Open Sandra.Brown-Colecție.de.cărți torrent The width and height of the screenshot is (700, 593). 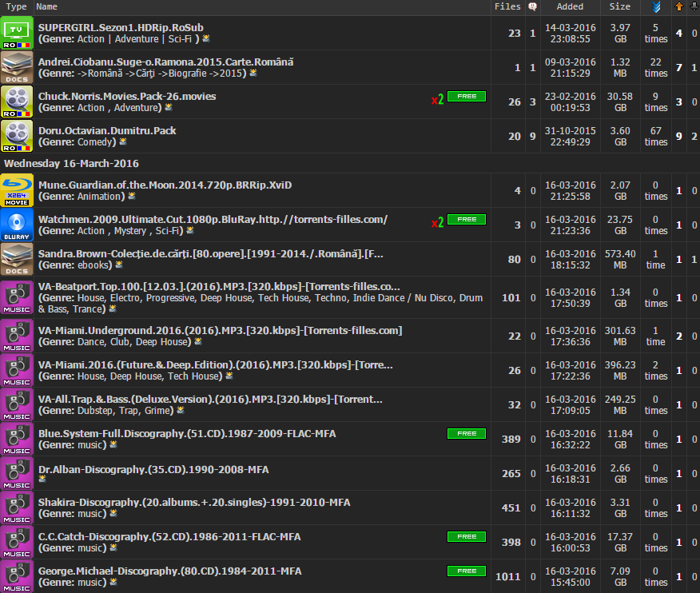211,254
